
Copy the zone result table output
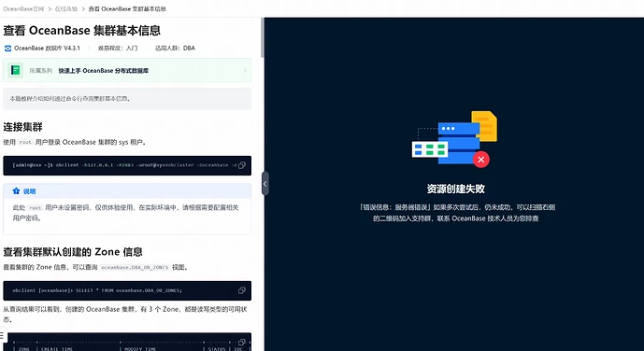[242, 342]
